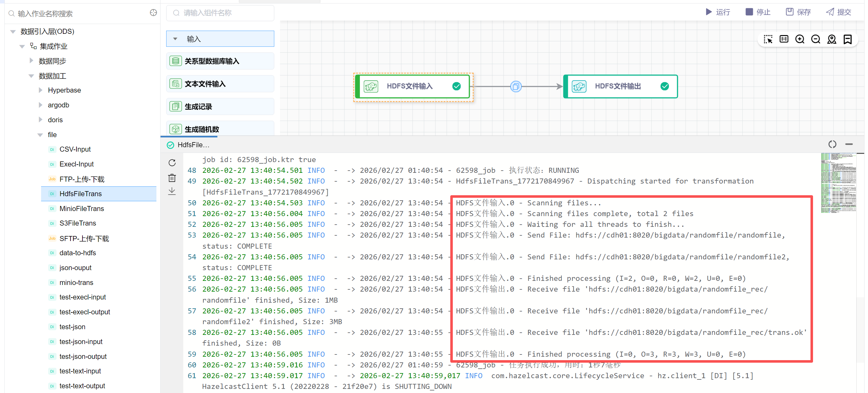Expand the Hyperbase folder
Screen dimensions: 868x393
pyautogui.click(x=40, y=90)
